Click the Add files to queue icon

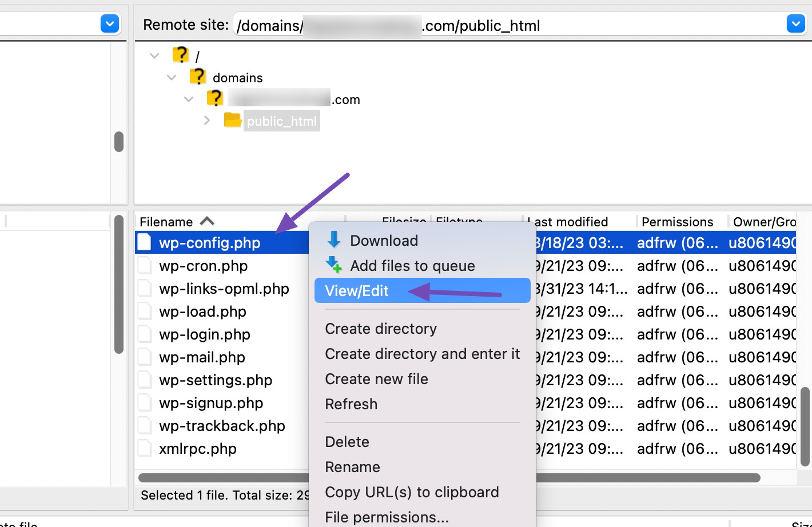[x=334, y=265]
